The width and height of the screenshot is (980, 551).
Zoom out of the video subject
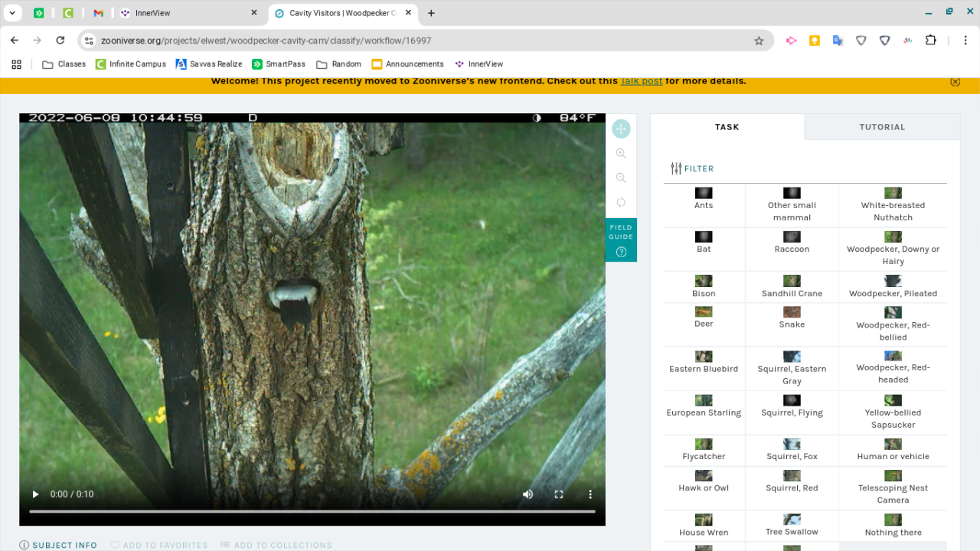[x=621, y=178]
